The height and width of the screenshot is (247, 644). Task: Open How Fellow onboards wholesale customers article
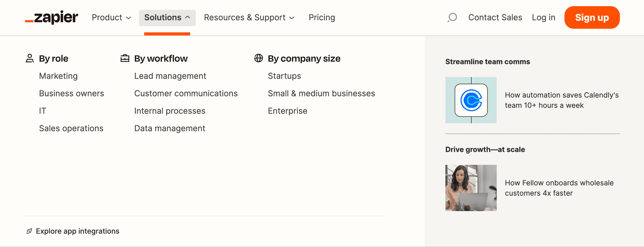tap(559, 188)
